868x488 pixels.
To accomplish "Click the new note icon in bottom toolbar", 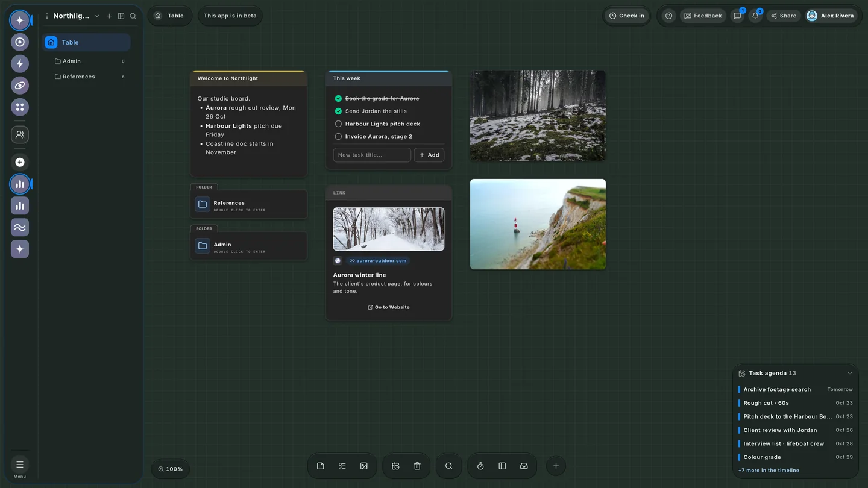I will (x=321, y=466).
